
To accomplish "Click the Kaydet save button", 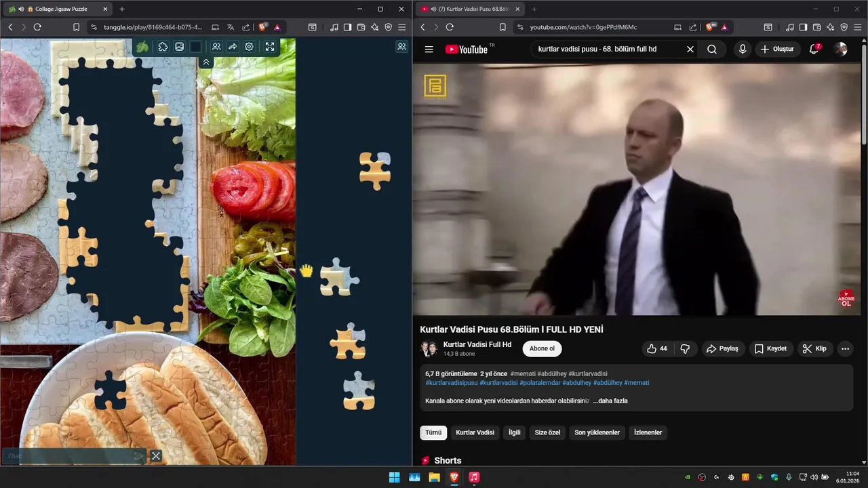I will (770, 348).
